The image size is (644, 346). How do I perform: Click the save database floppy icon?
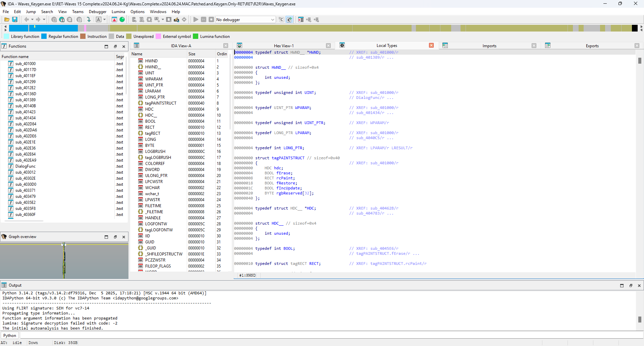15,20
